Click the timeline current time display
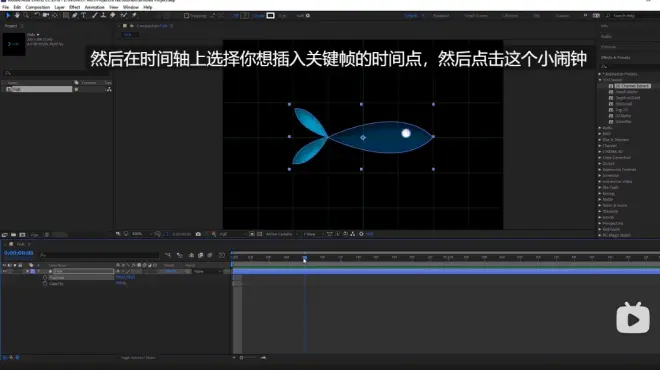 pos(19,253)
